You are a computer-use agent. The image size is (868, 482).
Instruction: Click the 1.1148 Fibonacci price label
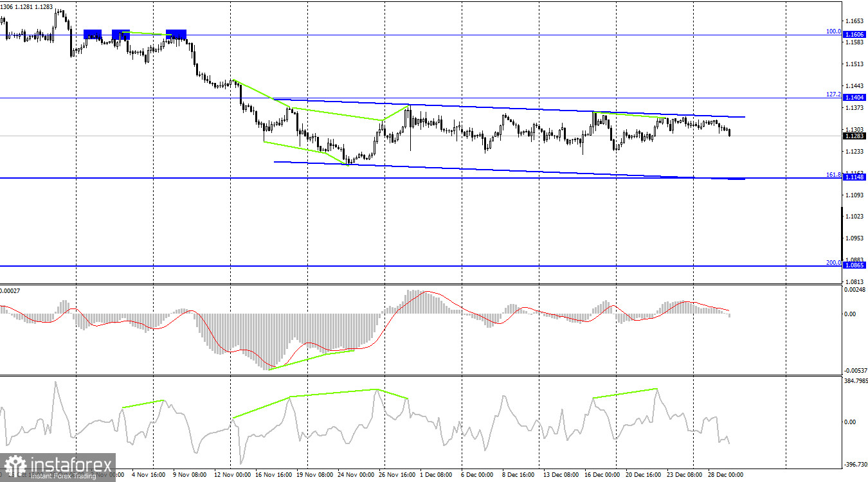coord(854,178)
